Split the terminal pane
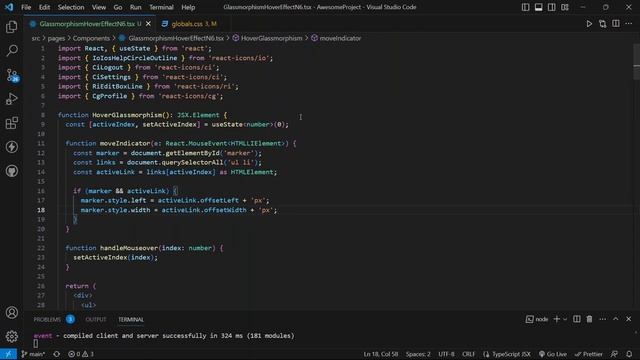640x360 pixels. point(576,319)
